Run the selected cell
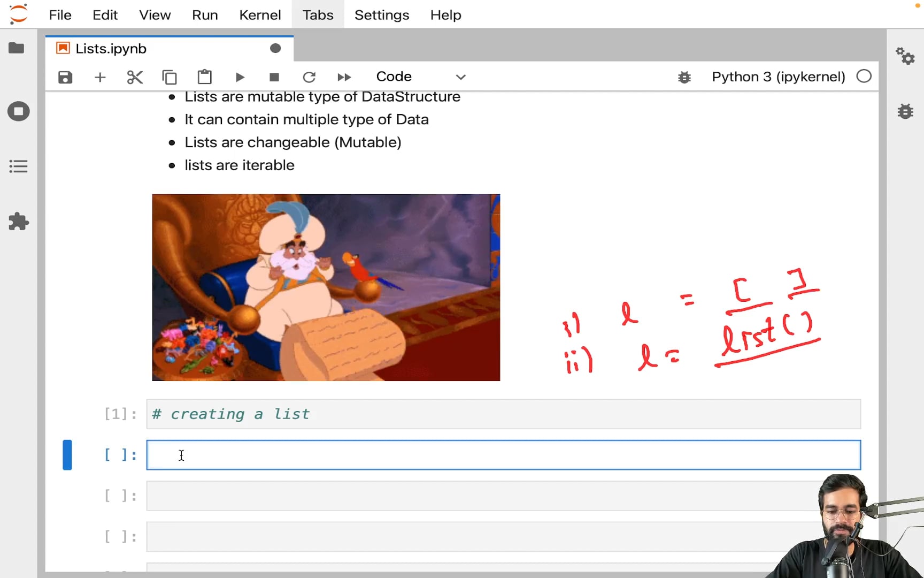The image size is (924, 578). point(240,77)
